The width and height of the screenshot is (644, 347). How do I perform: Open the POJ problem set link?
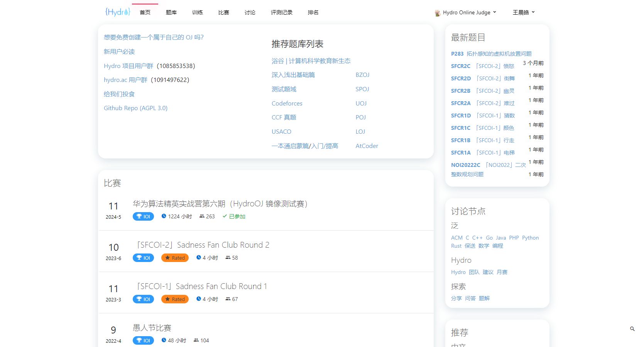[361, 117]
